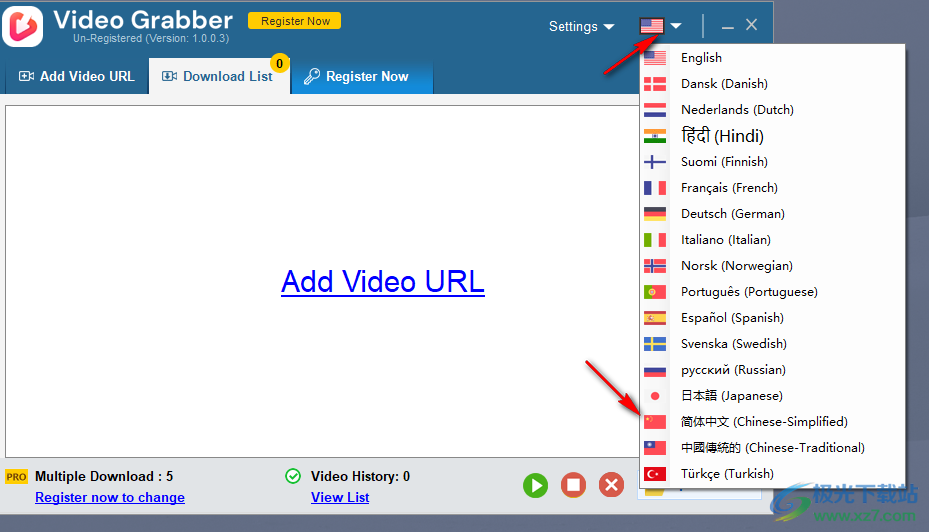The image size is (929, 532).
Task: Select Italiano (Italian) language
Action: [773, 240]
